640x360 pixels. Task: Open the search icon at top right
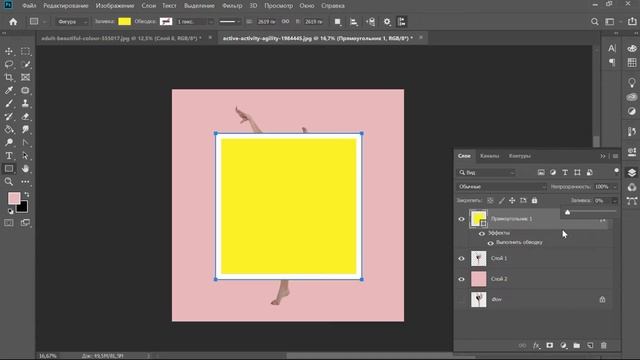pyautogui.click(x=595, y=22)
